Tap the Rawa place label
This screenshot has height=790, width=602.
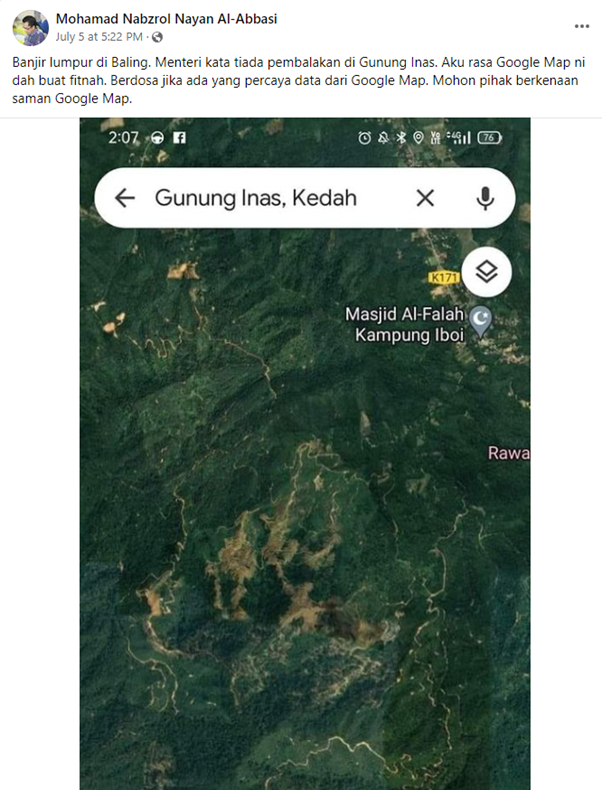(508, 453)
